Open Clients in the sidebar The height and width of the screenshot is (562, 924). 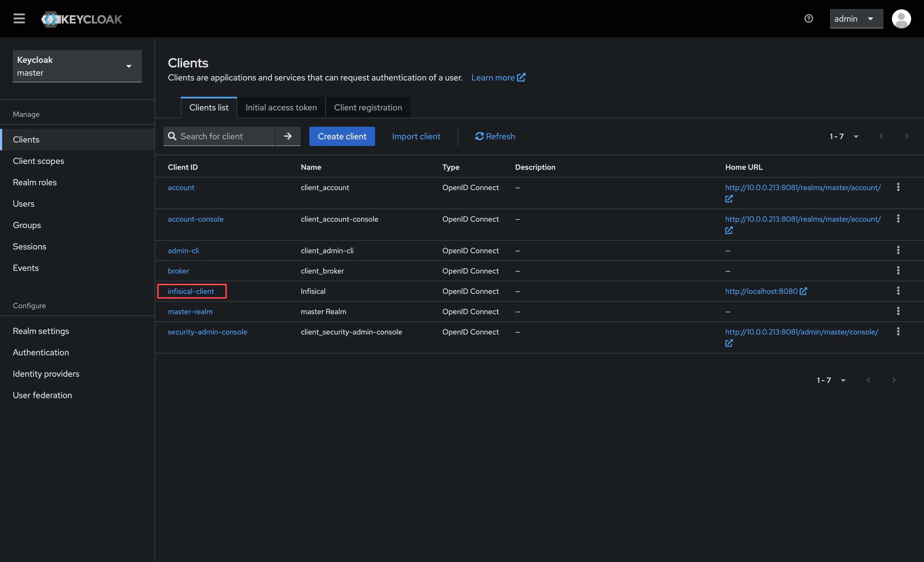tap(77, 140)
